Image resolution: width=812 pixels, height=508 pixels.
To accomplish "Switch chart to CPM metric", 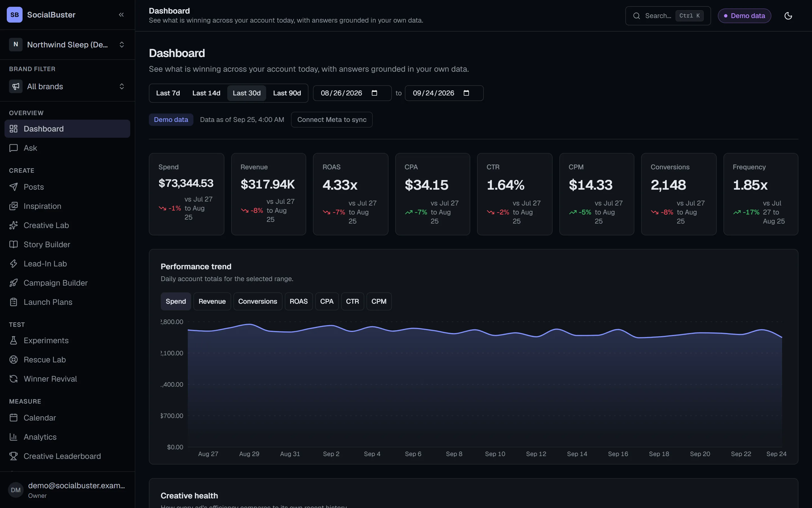I will (379, 301).
